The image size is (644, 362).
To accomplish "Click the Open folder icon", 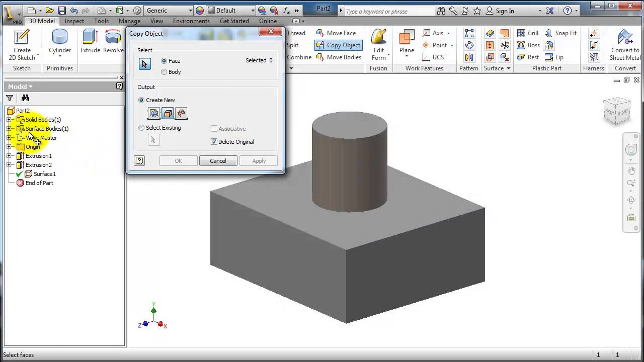I will click(49, 11).
